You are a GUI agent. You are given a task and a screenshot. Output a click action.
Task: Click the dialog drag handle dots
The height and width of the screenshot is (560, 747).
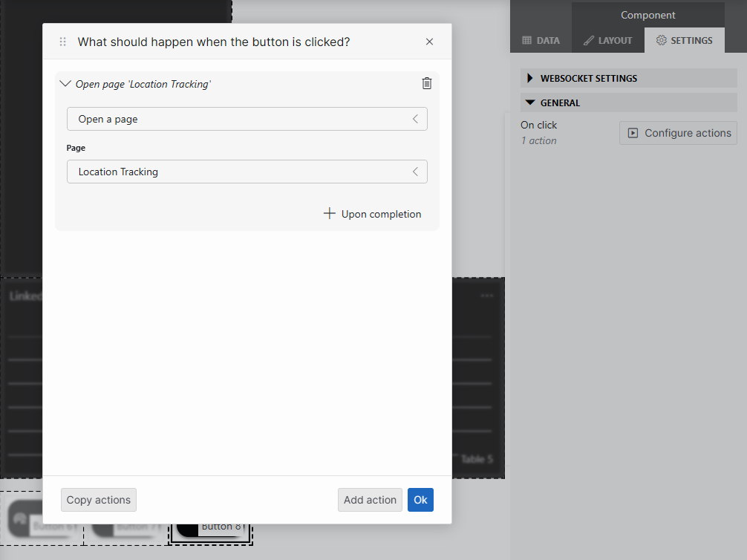63,42
